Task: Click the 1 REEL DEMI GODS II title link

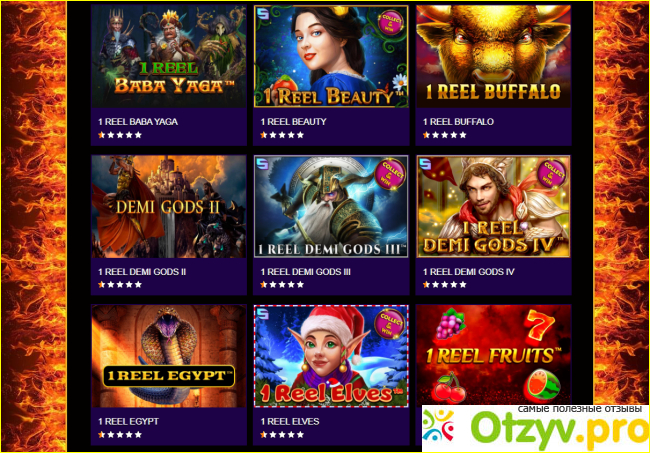Action: (x=142, y=272)
